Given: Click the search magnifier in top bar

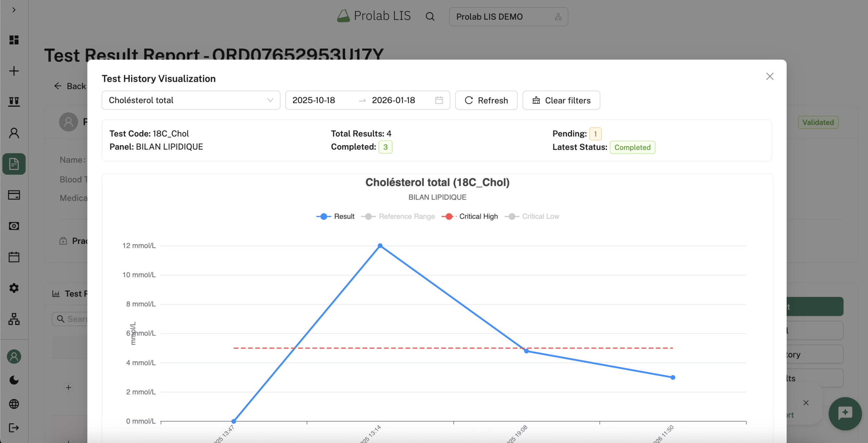Looking at the screenshot, I should pyautogui.click(x=430, y=16).
